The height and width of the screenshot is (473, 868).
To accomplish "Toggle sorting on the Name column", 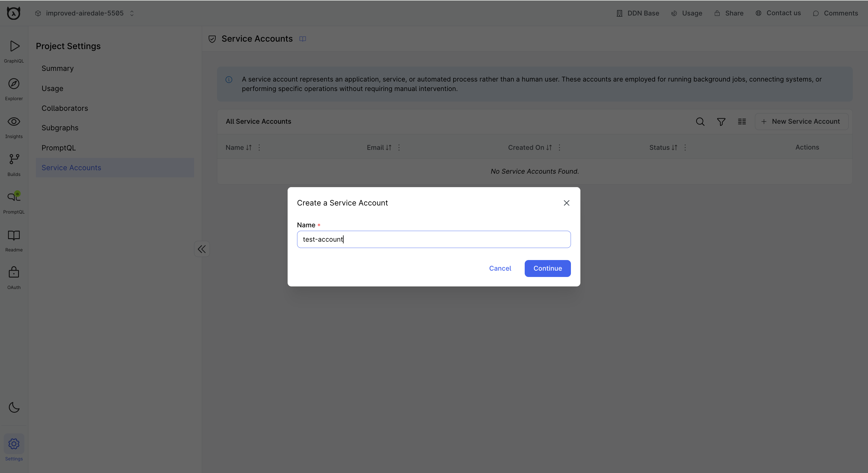I will [x=248, y=148].
